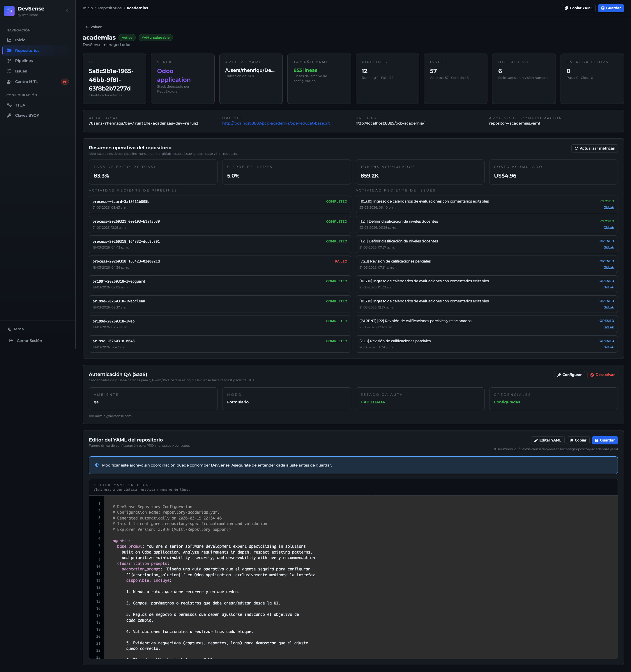The width and height of the screenshot is (631, 672).
Task: Click the Volver back arrow
Action: [93, 27]
